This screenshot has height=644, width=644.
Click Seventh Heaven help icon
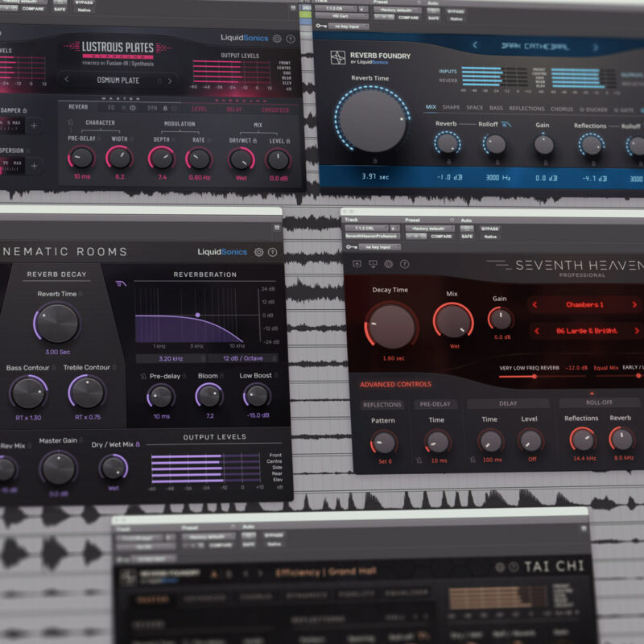point(405,264)
